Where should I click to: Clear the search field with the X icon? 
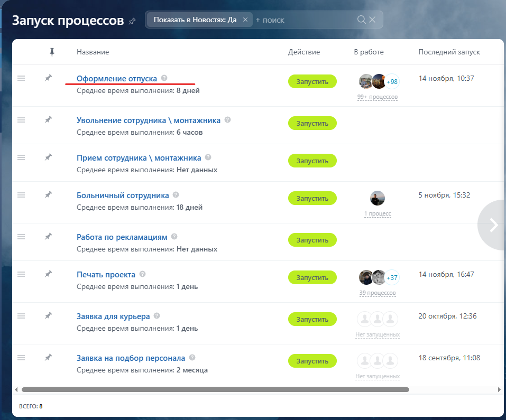[372, 20]
